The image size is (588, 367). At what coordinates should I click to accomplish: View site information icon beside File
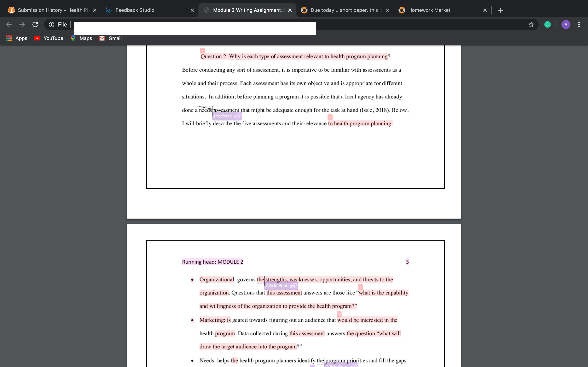(51, 24)
